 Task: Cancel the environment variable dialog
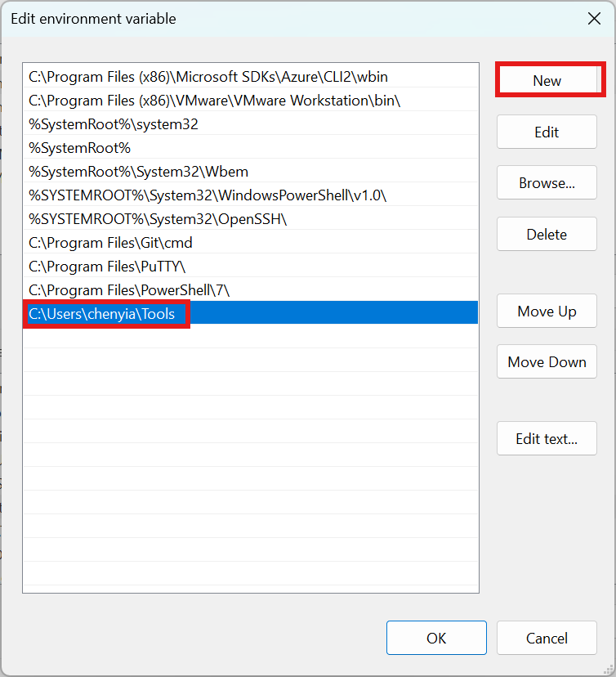coord(547,638)
